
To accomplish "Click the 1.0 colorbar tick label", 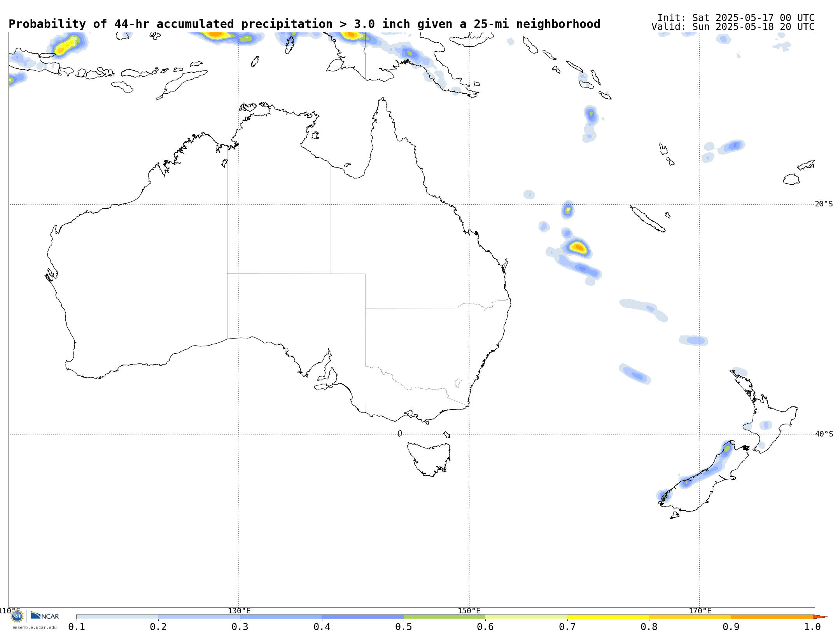I will click(x=813, y=627).
